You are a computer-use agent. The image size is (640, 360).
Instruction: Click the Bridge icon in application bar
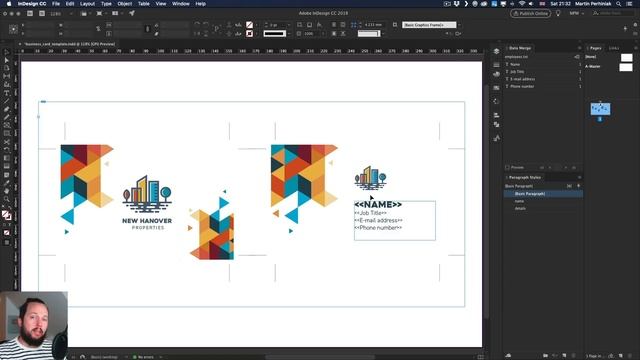click(x=30, y=13)
